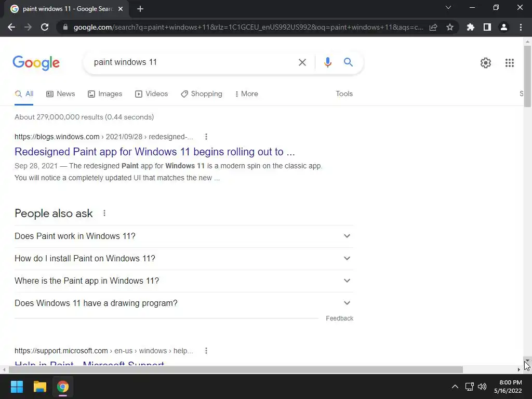Screen dimensions: 532x399
Task: Click the volume speaker icon
Action: [482, 387]
